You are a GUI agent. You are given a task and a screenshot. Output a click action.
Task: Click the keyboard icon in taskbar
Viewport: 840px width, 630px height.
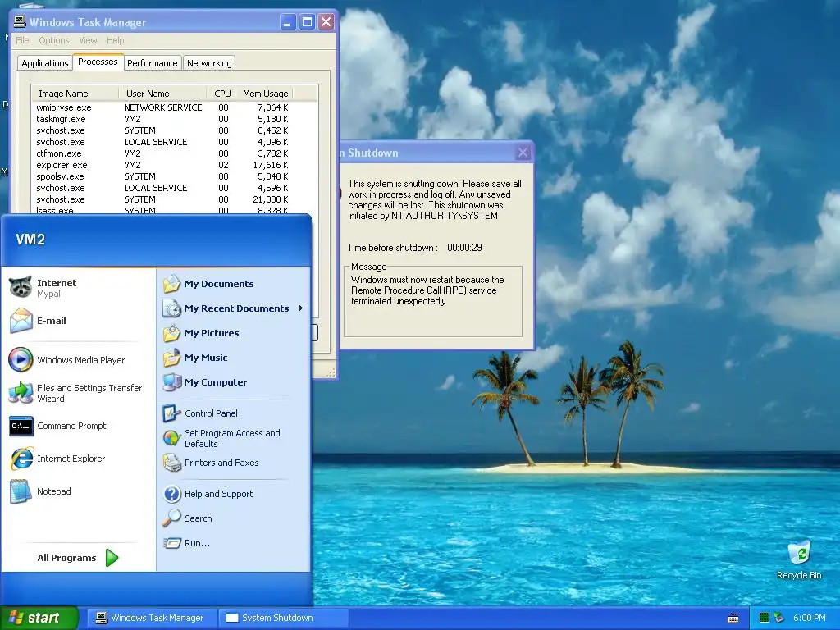733,619
